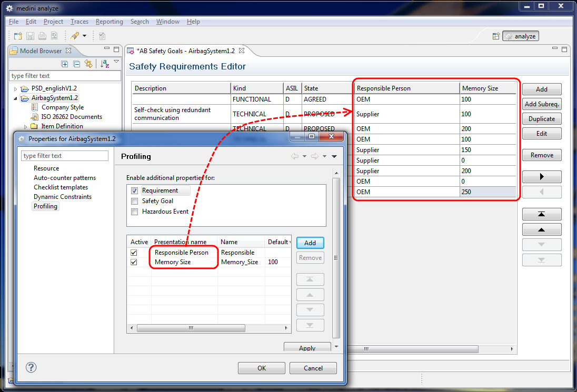Screen dimensions: 577x392
Task: Check the Hazardous Event checkbox
Action: [135, 212]
